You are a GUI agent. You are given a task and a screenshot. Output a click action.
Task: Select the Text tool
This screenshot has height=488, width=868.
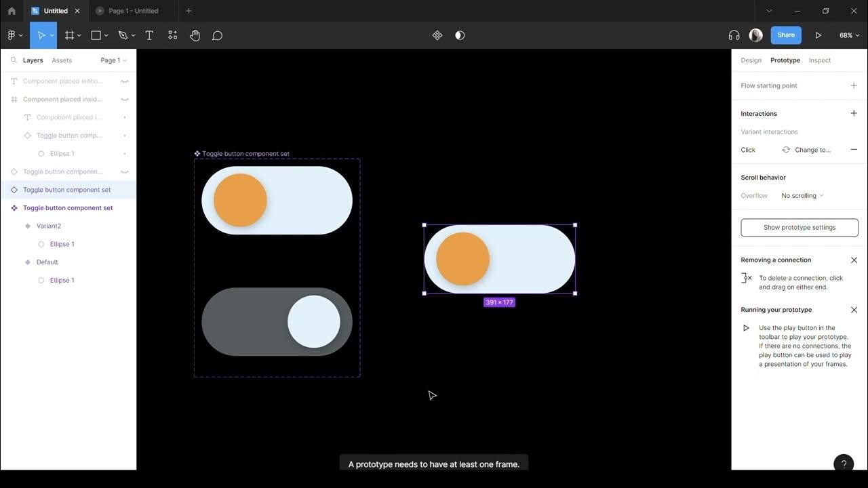pyautogui.click(x=149, y=35)
